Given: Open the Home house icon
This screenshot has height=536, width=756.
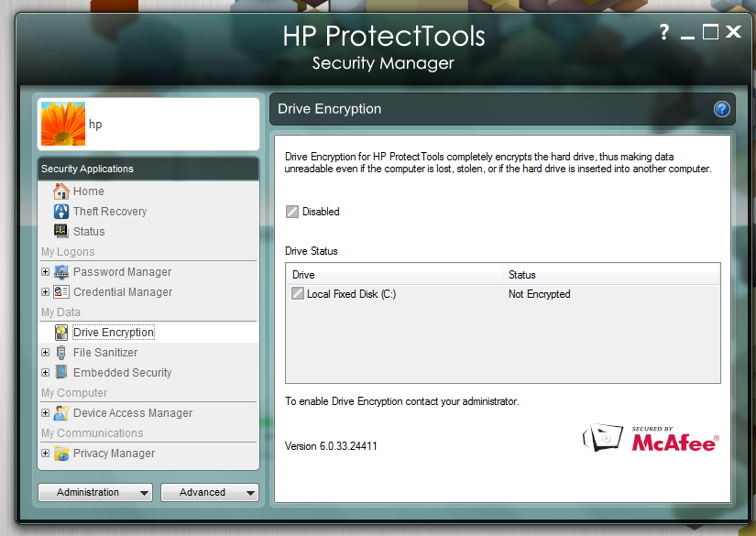Looking at the screenshot, I should [x=61, y=191].
